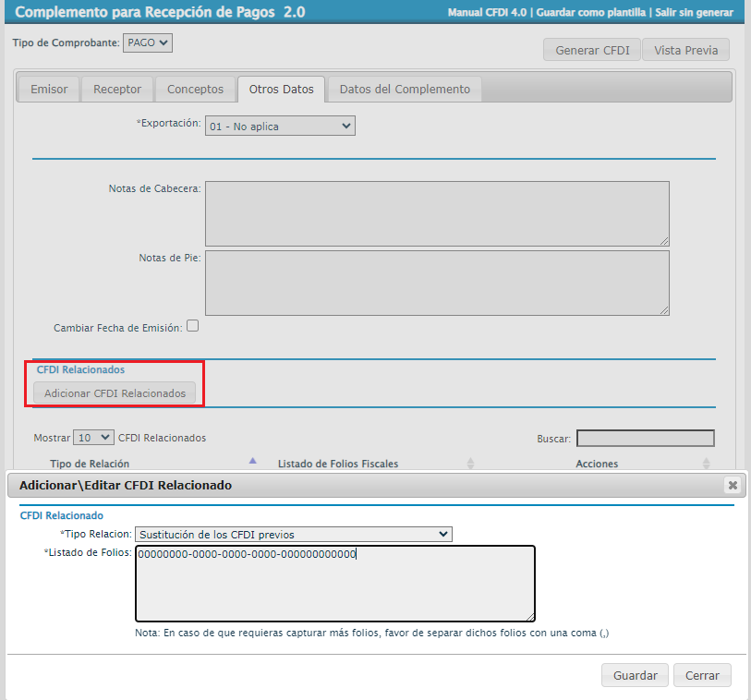Change the Mostrar entries count dropdown
This screenshot has height=700, width=751.
pyautogui.click(x=93, y=438)
